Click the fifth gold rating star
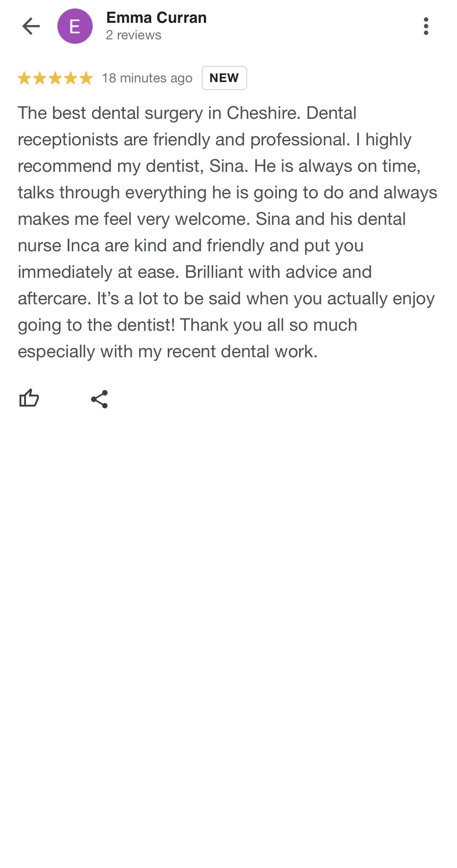This screenshot has width=457, height=868. pos(86,78)
